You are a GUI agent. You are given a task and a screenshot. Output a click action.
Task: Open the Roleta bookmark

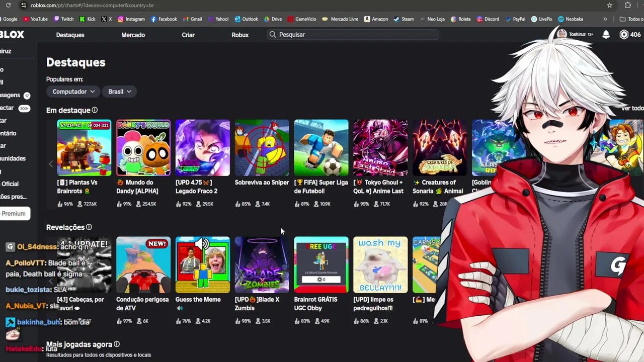coord(460,19)
